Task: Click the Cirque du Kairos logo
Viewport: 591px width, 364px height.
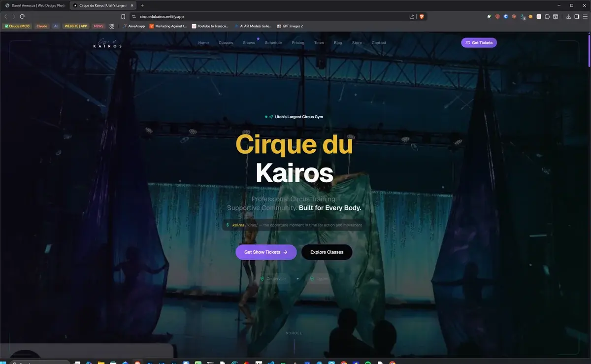Action: click(x=107, y=43)
